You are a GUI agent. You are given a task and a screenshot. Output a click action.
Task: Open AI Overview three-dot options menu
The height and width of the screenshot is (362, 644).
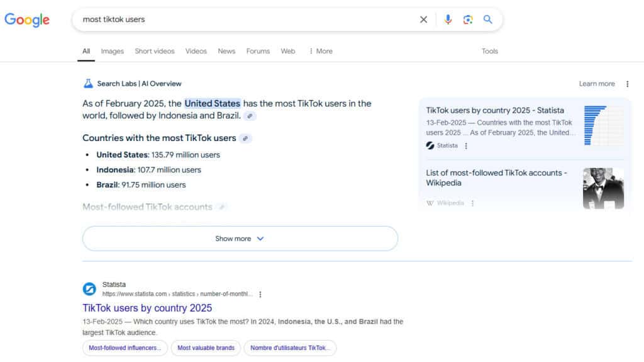point(627,84)
